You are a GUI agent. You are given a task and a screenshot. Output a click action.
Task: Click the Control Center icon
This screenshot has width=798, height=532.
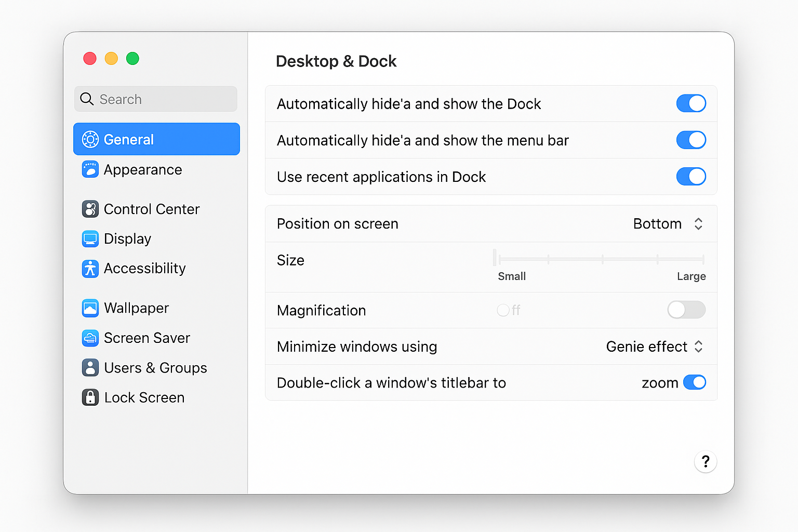(x=90, y=209)
